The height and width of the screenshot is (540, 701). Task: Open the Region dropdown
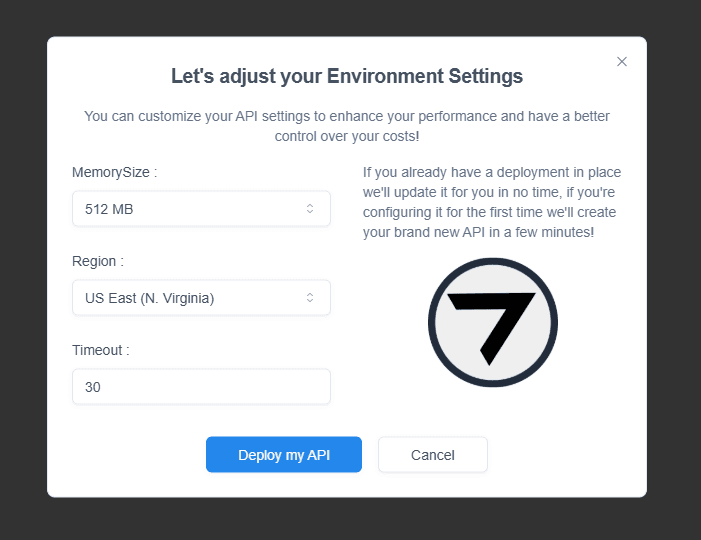pyautogui.click(x=201, y=298)
